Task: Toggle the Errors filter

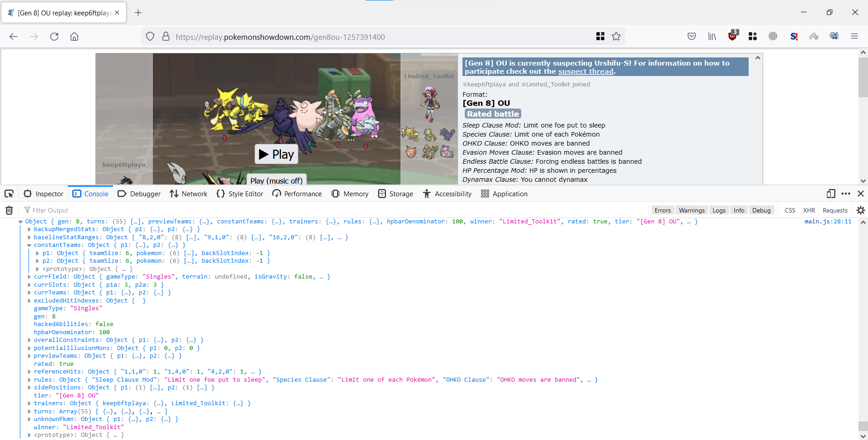Action: 663,210
